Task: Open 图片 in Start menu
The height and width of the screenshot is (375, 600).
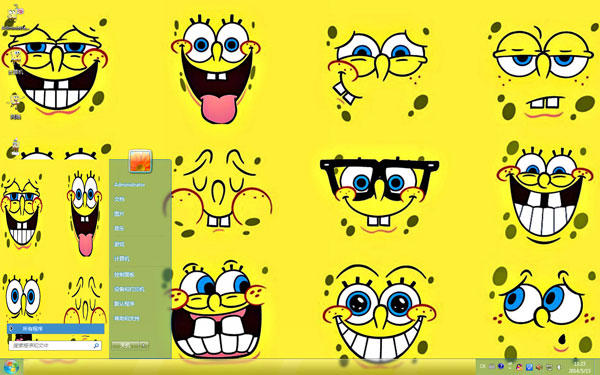Action: click(119, 214)
